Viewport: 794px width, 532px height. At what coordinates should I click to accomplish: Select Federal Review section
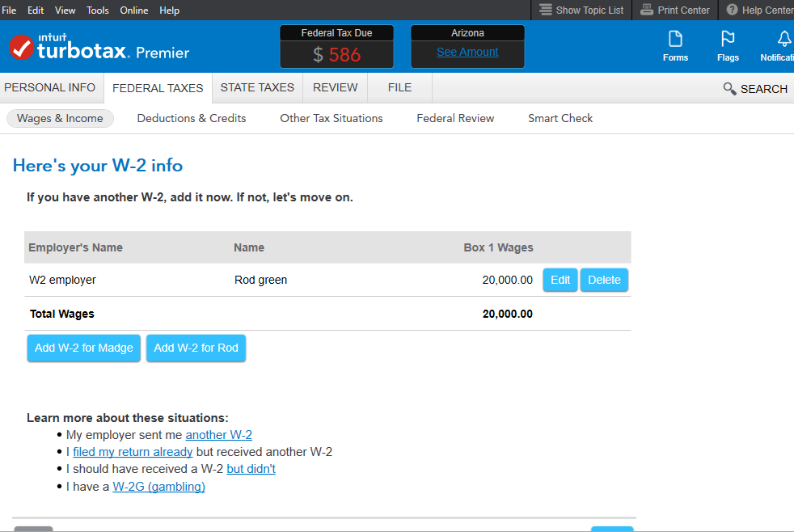[455, 119]
